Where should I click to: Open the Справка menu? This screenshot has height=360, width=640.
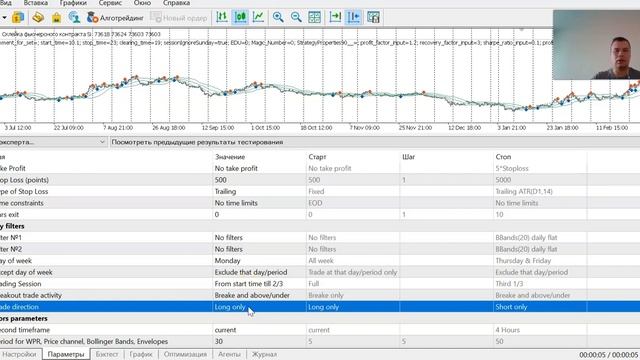(176, 3)
